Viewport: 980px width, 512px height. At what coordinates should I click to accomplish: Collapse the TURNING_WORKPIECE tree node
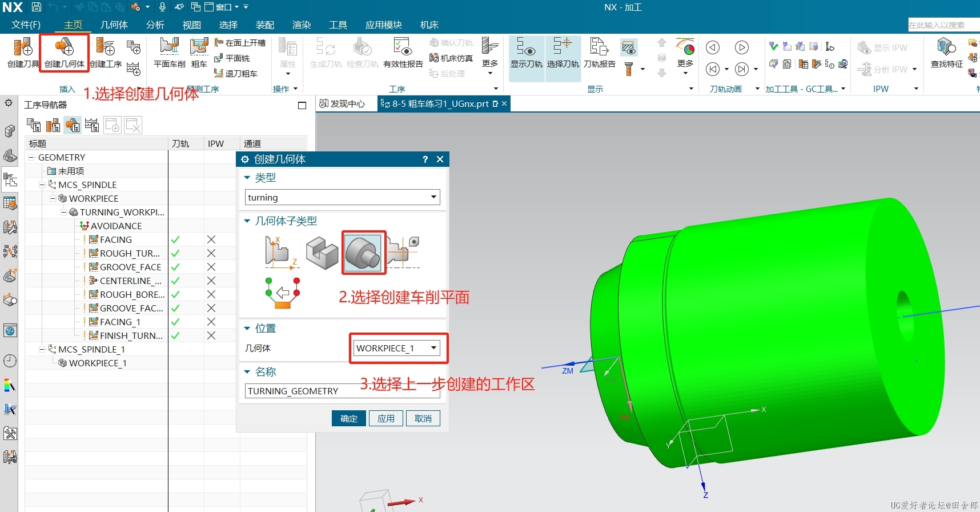click(x=64, y=212)
